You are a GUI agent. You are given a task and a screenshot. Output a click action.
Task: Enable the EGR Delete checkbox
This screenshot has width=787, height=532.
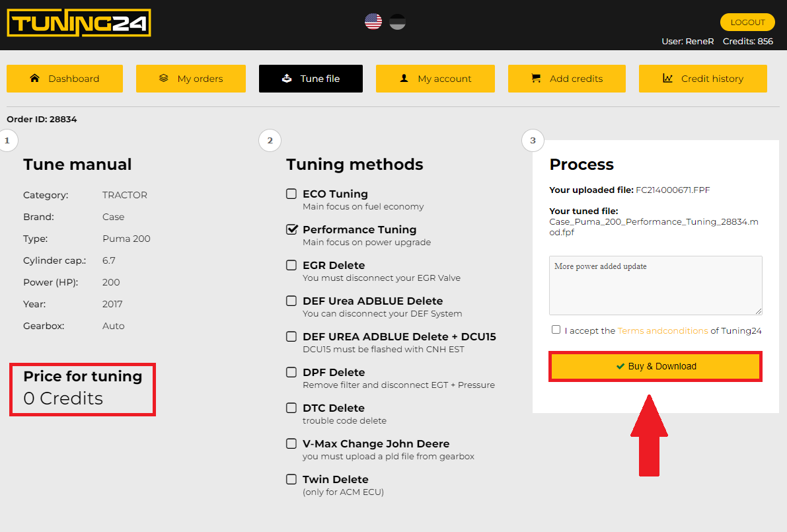[x=291, y=265]
